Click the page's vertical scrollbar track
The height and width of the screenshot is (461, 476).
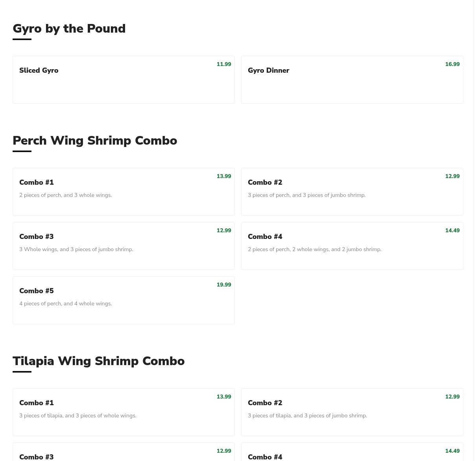(x=475, y=230)
